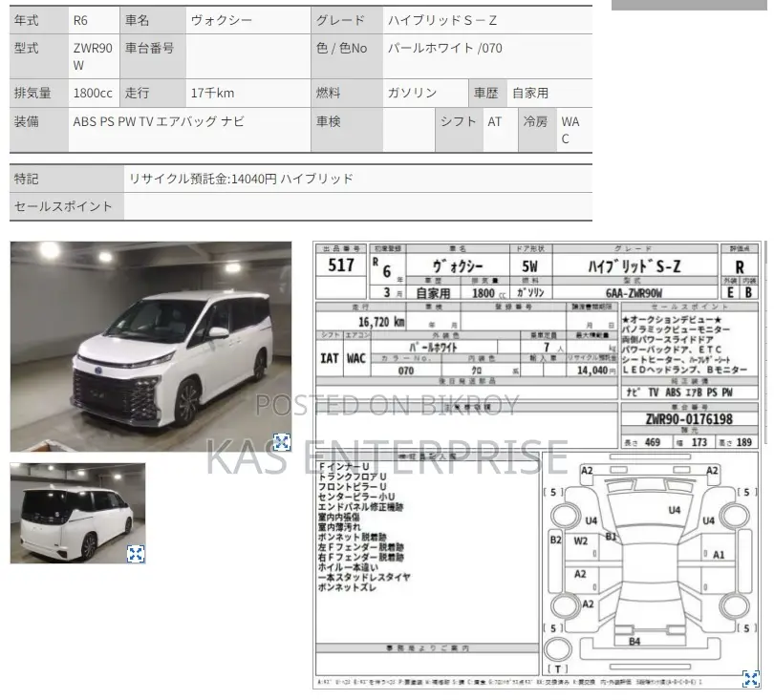Expand the rear view car photo icon
Viewport: 774px width, 700px height.
136,554
